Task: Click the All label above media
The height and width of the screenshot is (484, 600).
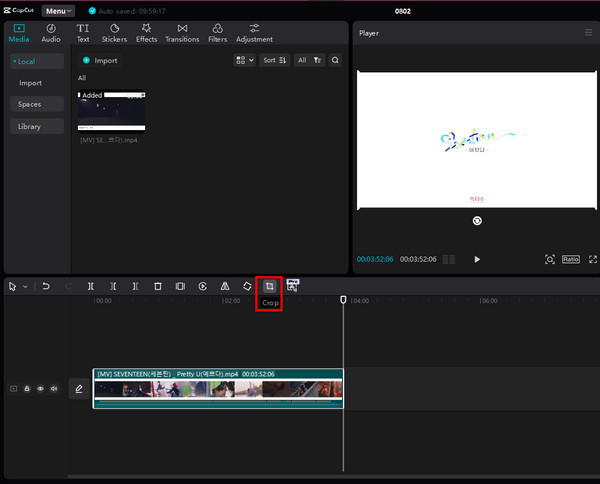Action: [82, 78]
